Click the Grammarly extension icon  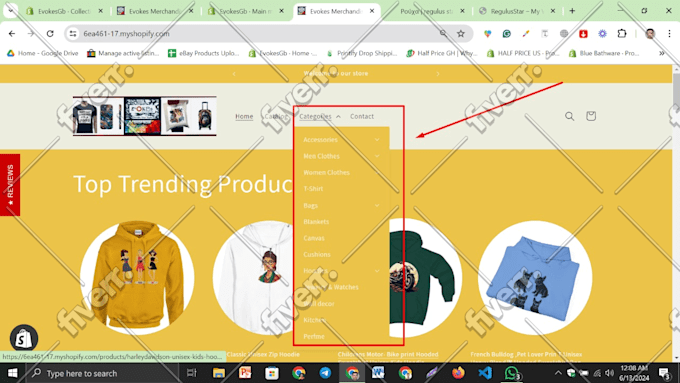[x=507, y=33]
